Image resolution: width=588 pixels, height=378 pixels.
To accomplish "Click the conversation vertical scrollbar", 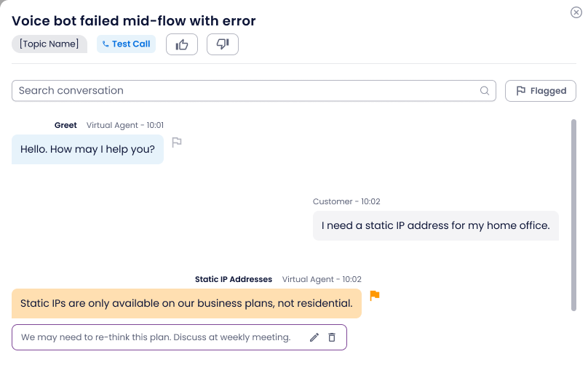I will [573, 215].
